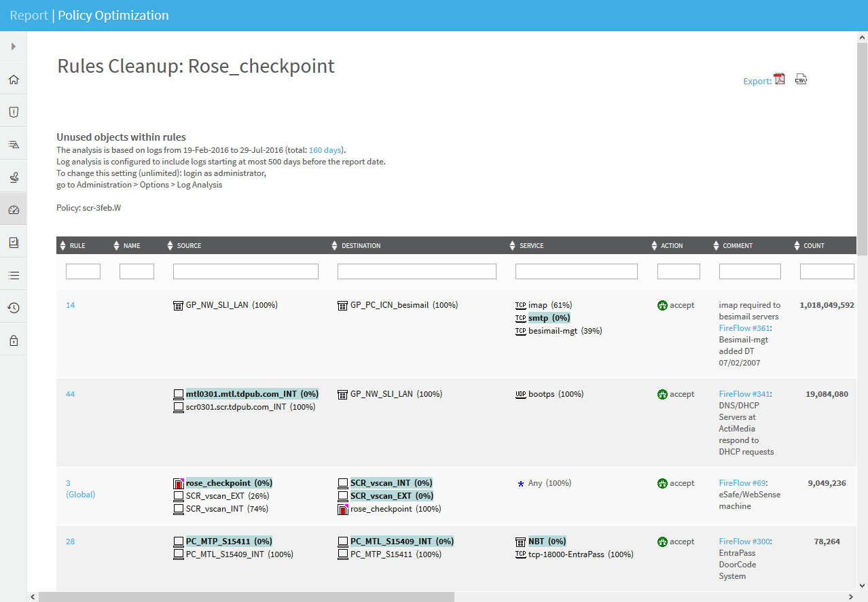Open FireFlow #361 link
This screenshot has width=868, height=602.
pyautogui.click(x=744, y=328)
